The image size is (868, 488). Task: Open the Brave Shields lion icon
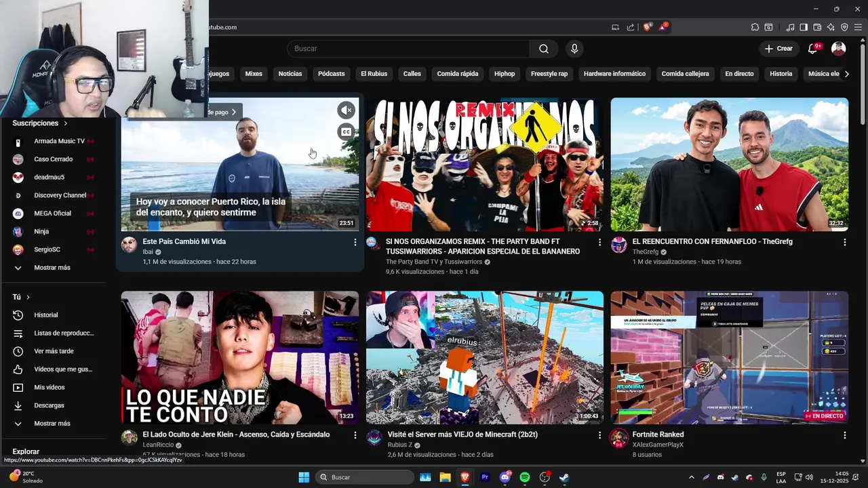[648, 27]
